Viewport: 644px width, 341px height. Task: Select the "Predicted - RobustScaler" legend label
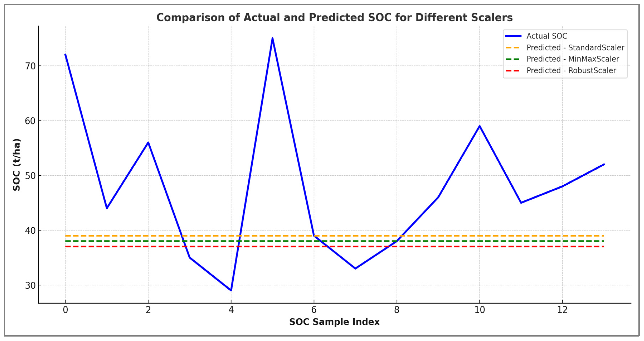click(571, 71)
